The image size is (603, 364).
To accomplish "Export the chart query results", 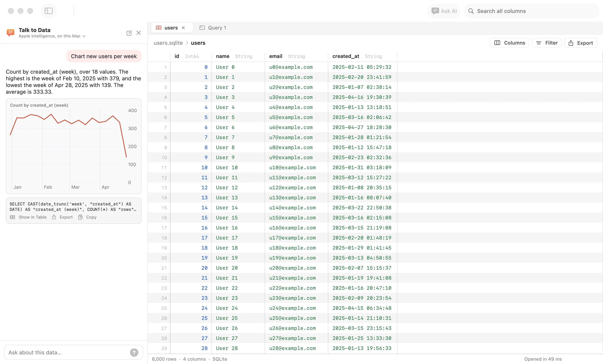I will pos(62,217).
